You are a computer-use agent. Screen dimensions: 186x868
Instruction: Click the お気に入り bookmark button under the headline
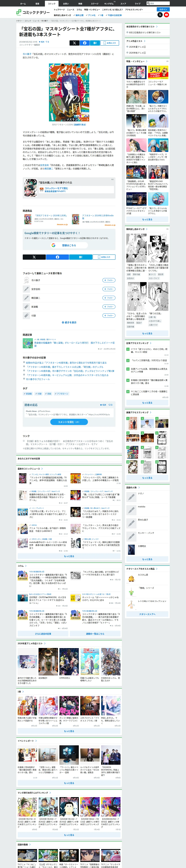[109, 43]
